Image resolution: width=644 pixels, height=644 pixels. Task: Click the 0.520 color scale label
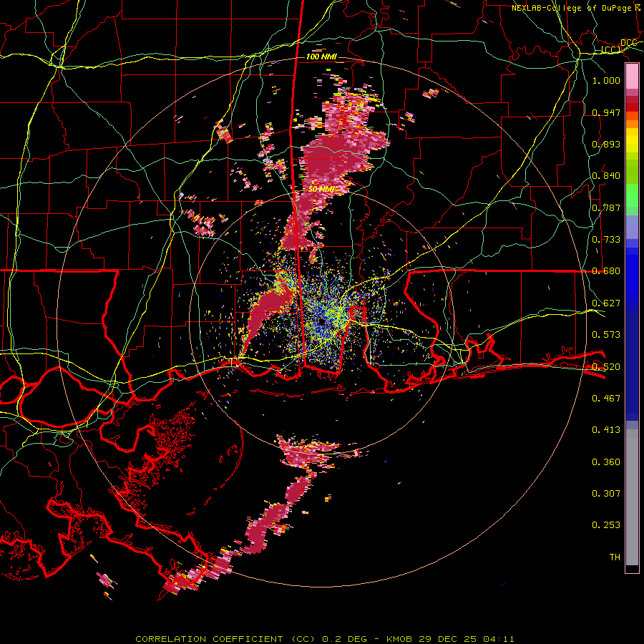click(606, 367)
